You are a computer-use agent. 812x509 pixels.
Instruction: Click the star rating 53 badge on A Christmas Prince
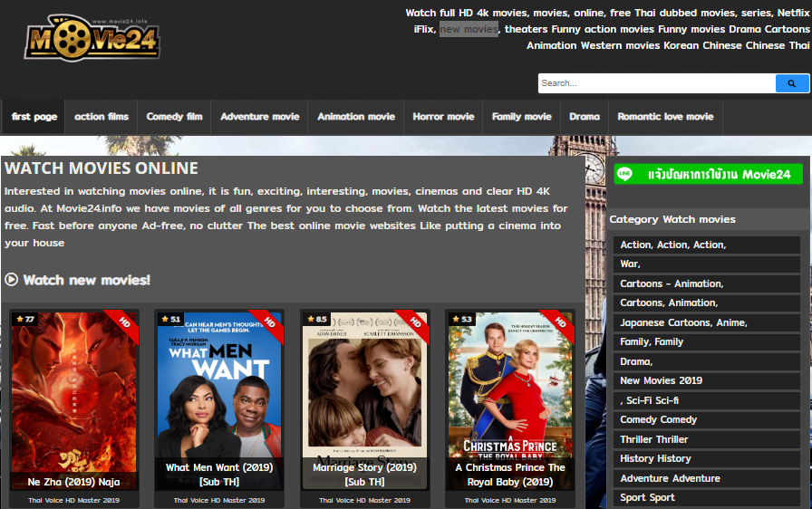point(461,319)
